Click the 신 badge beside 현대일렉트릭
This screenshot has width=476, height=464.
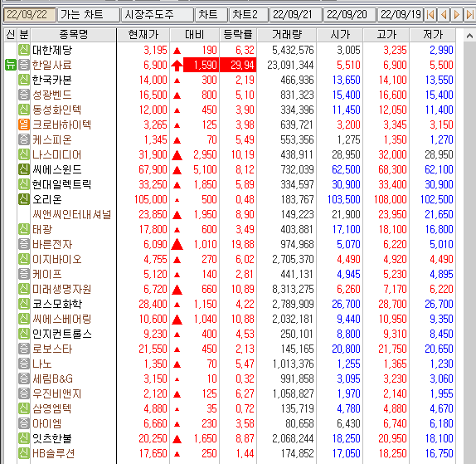[x=24, y=184]
